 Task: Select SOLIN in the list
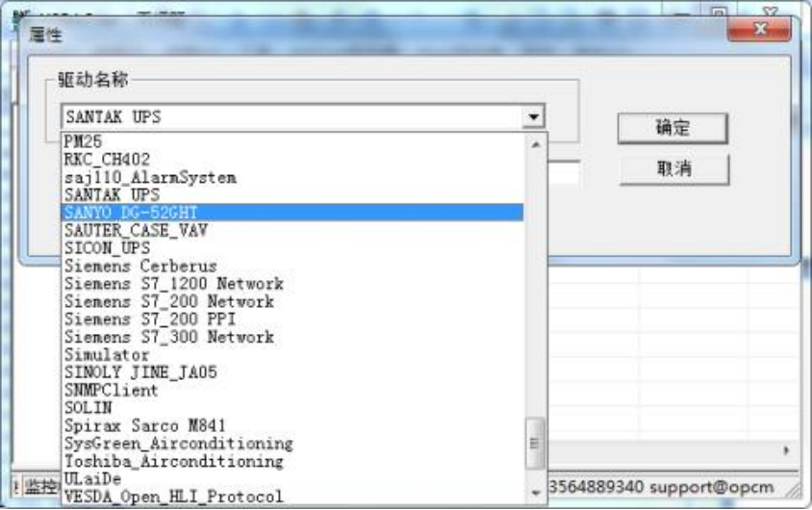click(292, 408)
